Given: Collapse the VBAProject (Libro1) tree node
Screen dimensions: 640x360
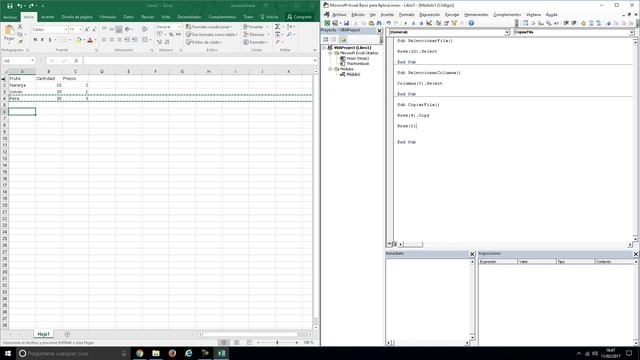Looking at the screenshot, I should [324, 48].
